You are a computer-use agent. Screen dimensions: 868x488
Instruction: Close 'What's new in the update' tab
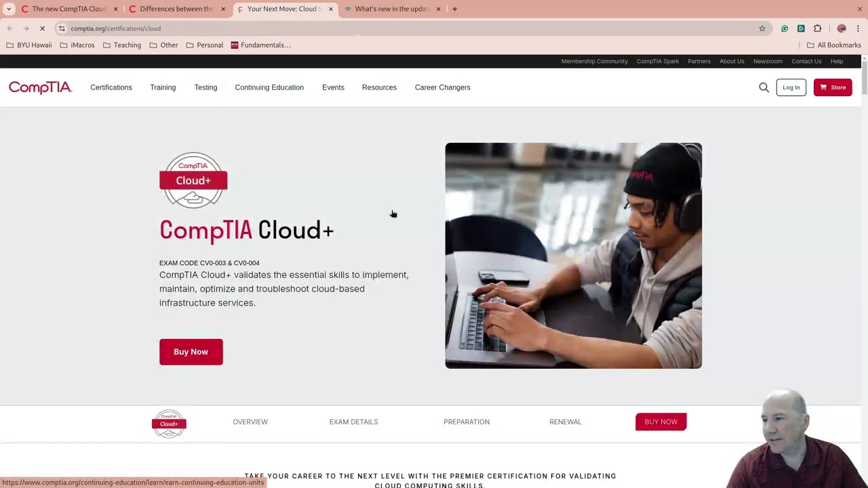438,9
